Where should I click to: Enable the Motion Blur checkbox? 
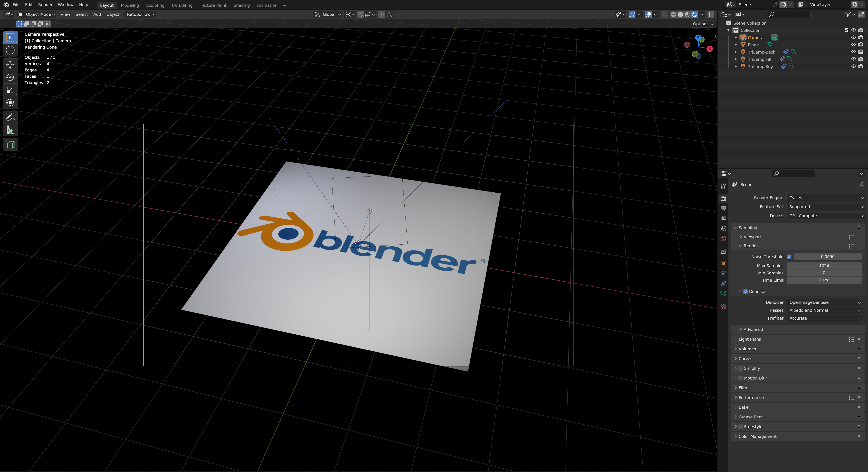pyautogui.click(x=740, y=378)
